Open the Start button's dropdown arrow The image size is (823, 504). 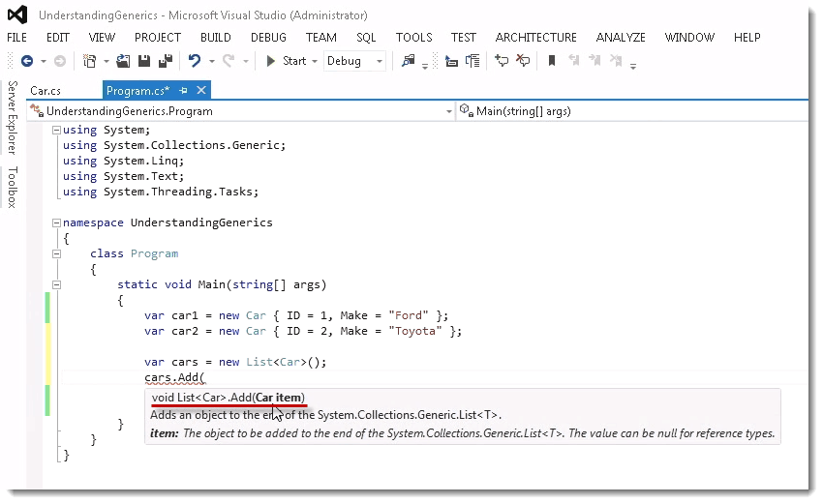click(315, 61)
